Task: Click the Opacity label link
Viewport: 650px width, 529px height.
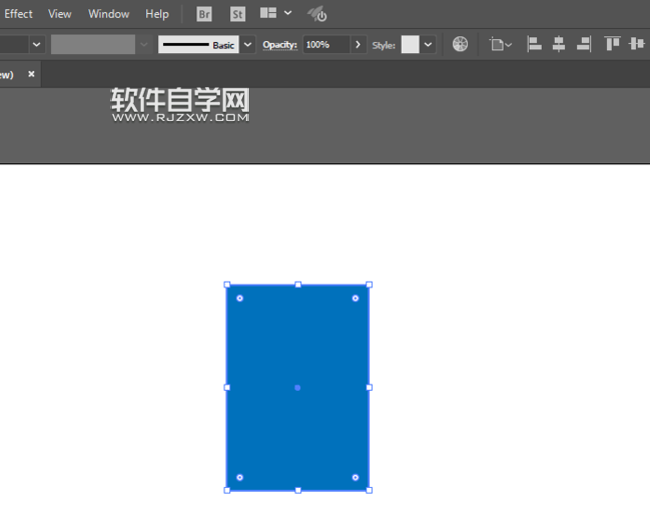Action: (x=280, y=45)
